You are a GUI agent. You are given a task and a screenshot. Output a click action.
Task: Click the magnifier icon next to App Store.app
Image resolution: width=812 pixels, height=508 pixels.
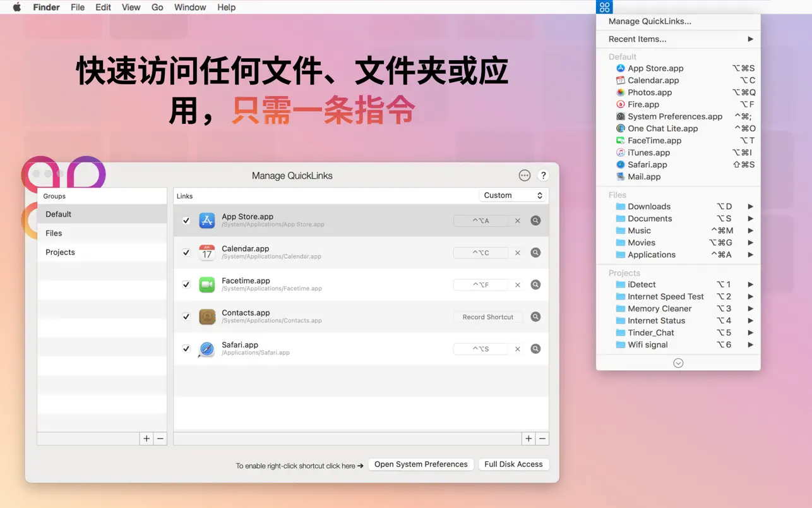point(535,221)
